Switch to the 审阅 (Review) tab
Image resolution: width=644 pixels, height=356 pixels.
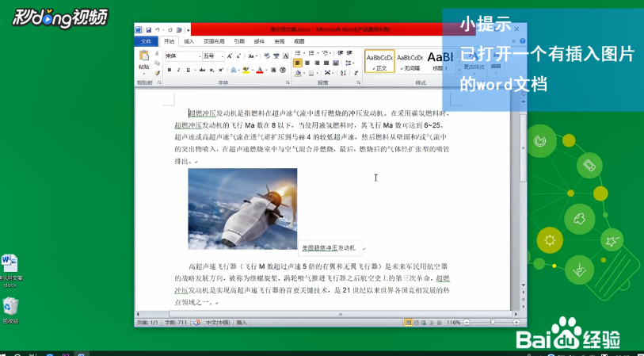pos(280,41)
